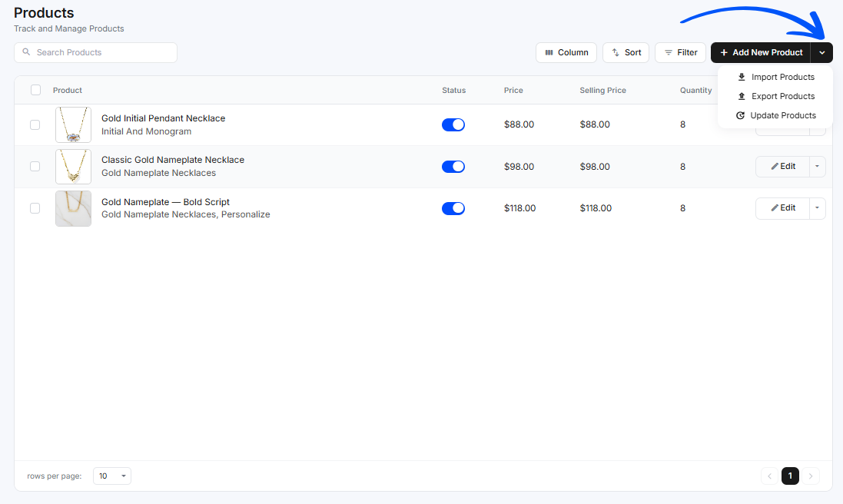Choose Export Products from the menu
Screen dimensions: 843x504
775,96
